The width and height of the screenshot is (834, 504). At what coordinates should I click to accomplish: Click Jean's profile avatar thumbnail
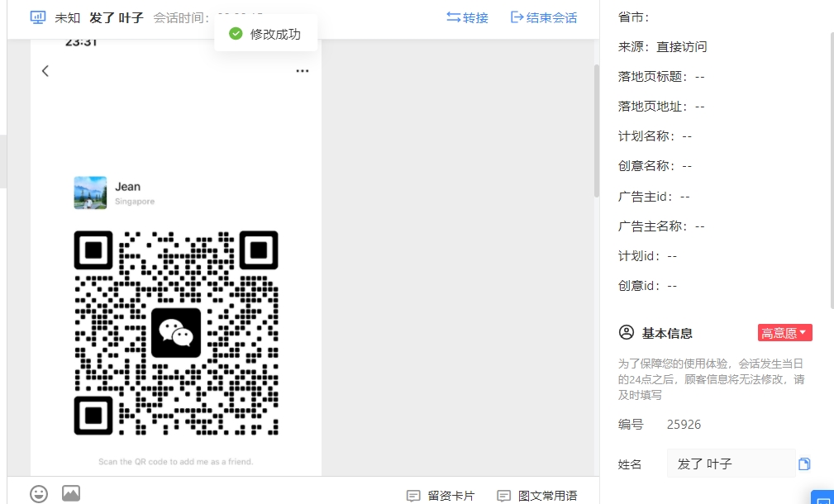[x=90, y=193]
